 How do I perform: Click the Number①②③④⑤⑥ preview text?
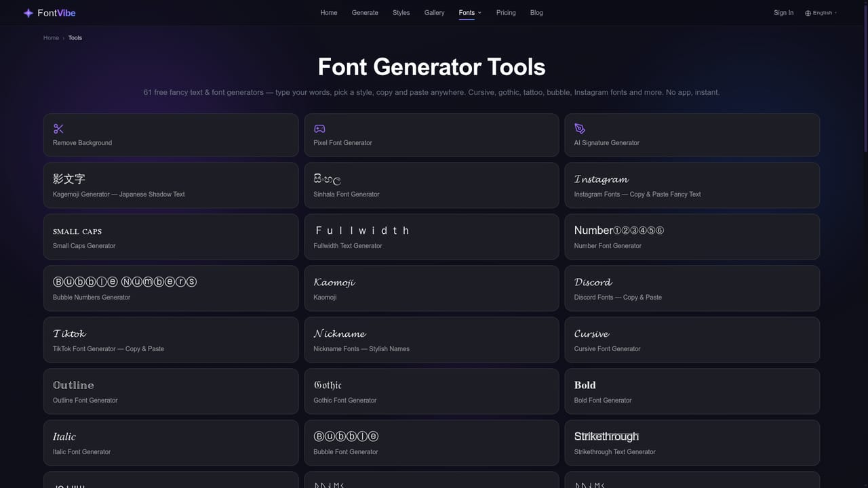[619, 230]
